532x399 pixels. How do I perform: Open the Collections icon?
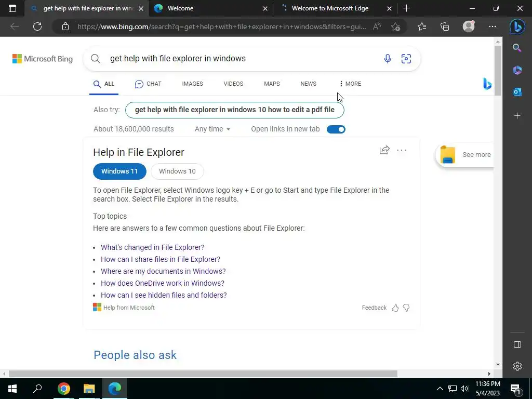coord(445,26)
